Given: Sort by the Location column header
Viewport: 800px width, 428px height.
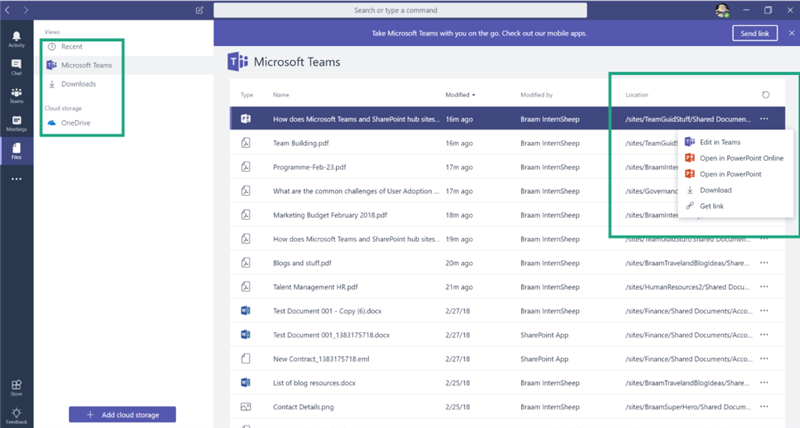Looking at the screenshot, I should click(x=637, y=95).
